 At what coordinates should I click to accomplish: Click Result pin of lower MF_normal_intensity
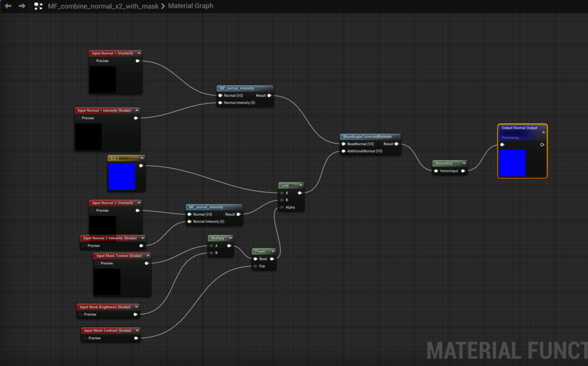(x=238, y=215)
